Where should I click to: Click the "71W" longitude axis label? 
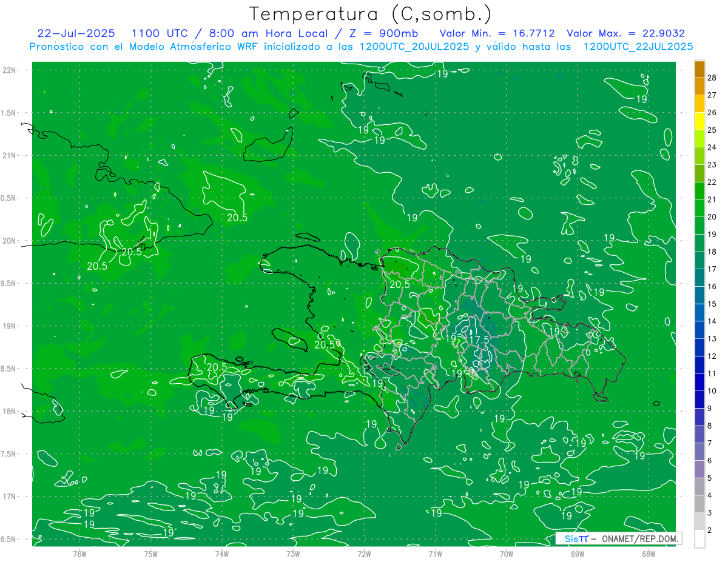[x=435, y=554]
